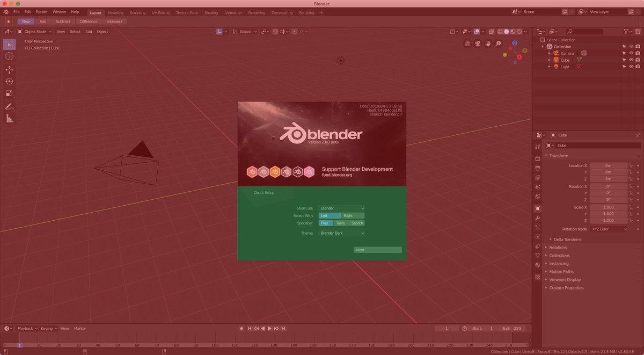Click the pan view hand icon

coord(488,44)
